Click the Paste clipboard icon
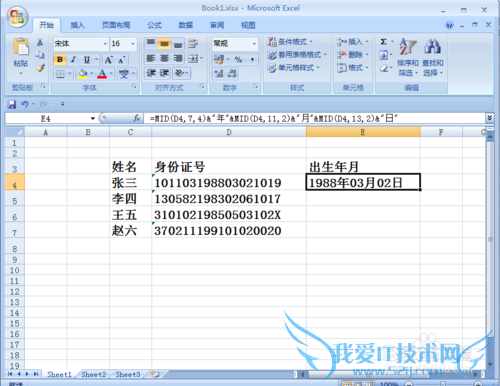Viewport: 500px width, 386px height. coord(21,47)
